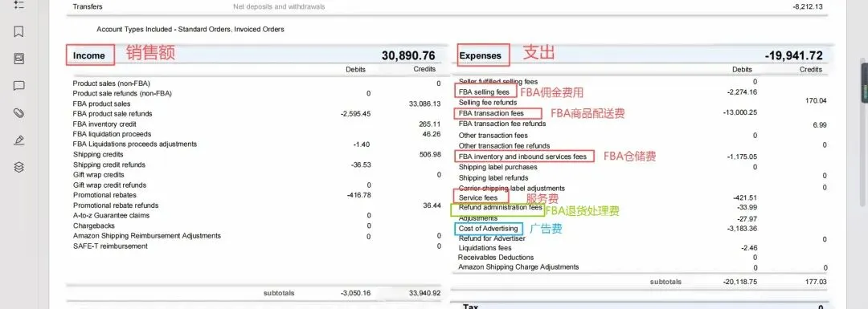Open the layers panel icon
This screenshot has height=309, width=868.
[x=18, y=167]
